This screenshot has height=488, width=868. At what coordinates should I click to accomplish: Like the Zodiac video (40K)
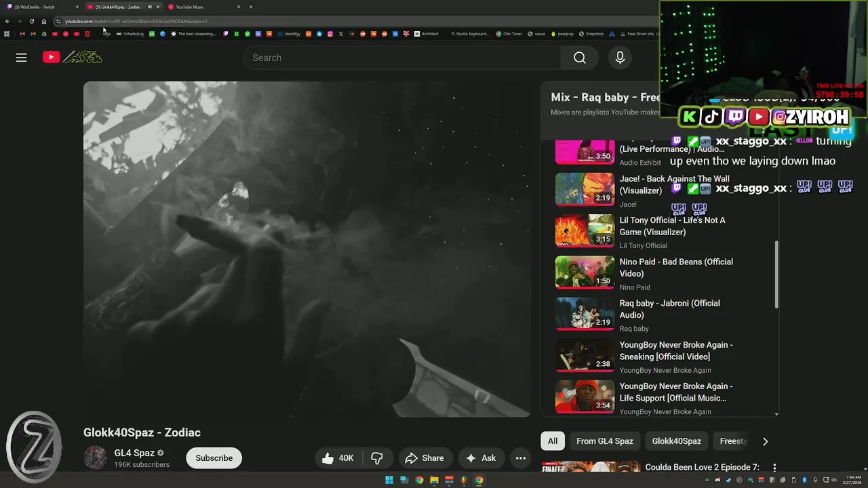[x=338, y=458]
